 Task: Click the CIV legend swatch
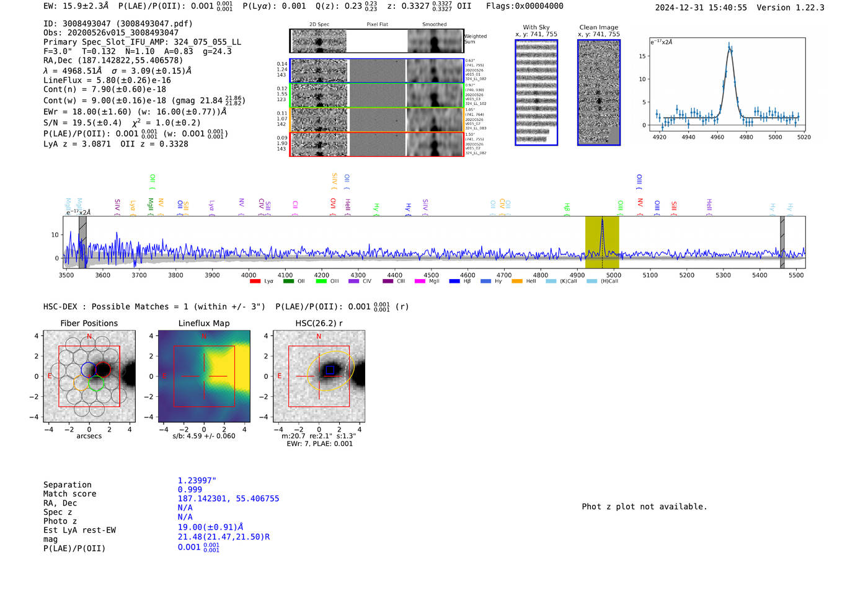353,282
